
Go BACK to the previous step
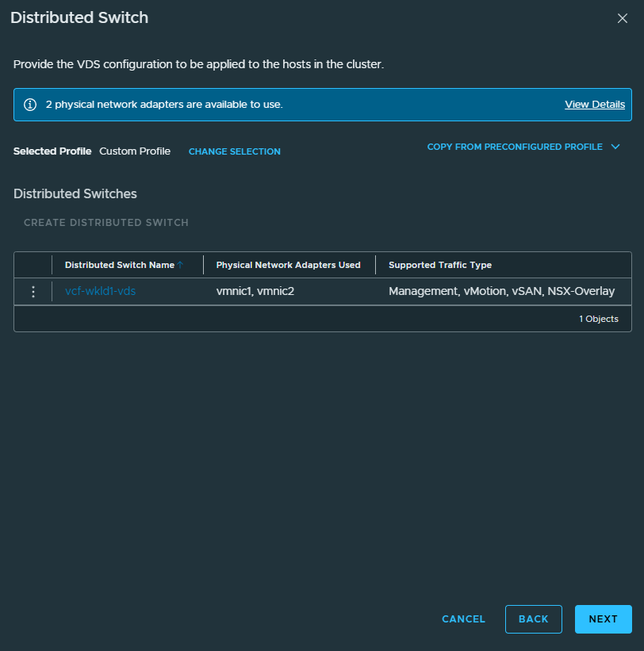click(534, 619)
